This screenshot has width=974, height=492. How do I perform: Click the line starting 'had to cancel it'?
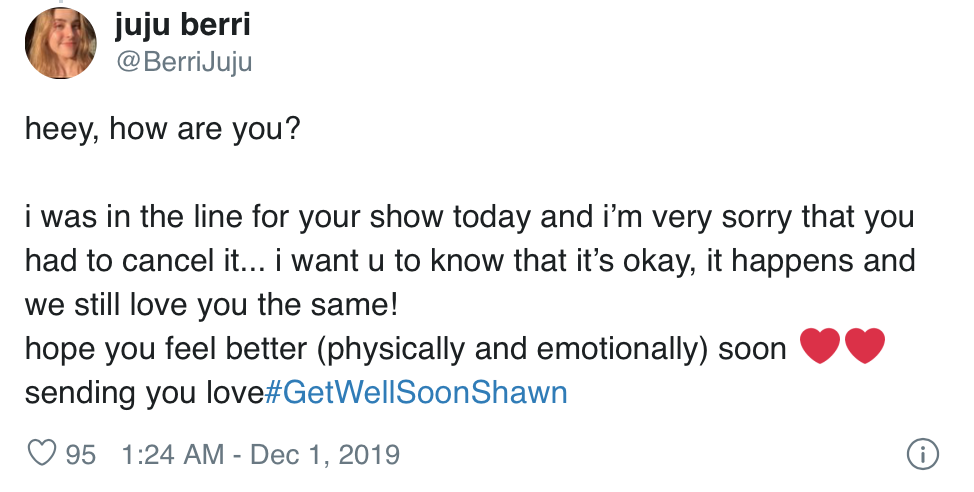click(470, 261)
